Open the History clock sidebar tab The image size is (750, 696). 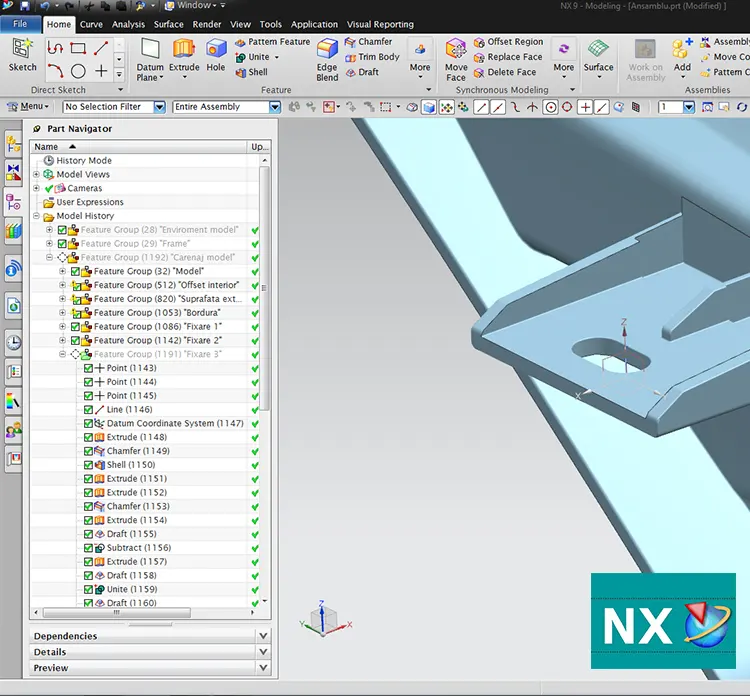click(x=13, y=342)
